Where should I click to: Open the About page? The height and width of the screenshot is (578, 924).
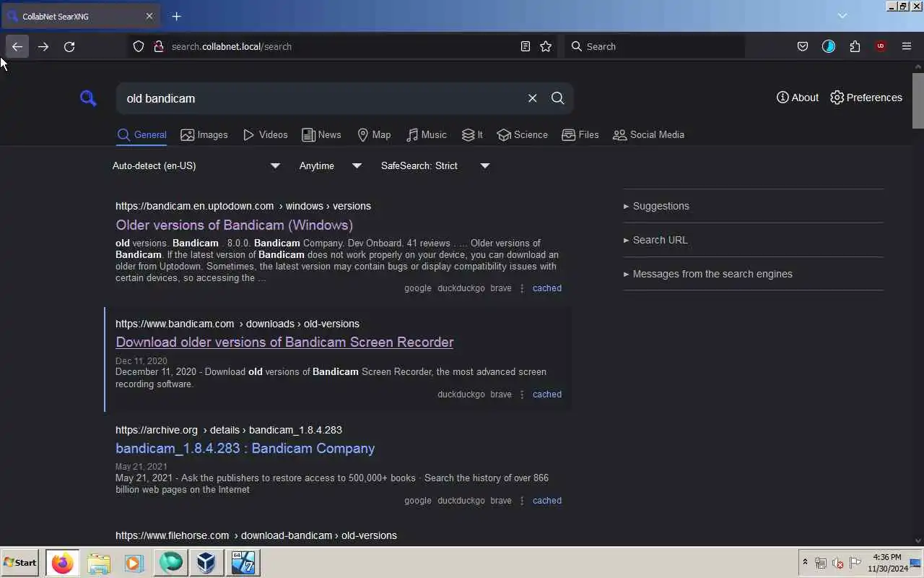pos(798,98)
